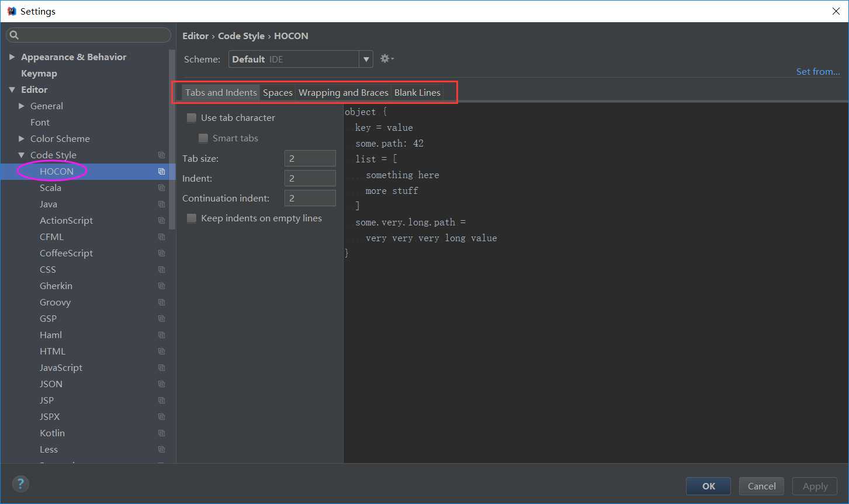Expand the Color Scheme arrow
849x504 pixels.
21,138
